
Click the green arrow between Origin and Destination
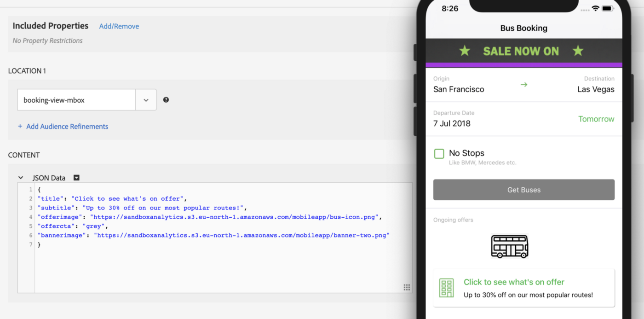pos(524,85)
